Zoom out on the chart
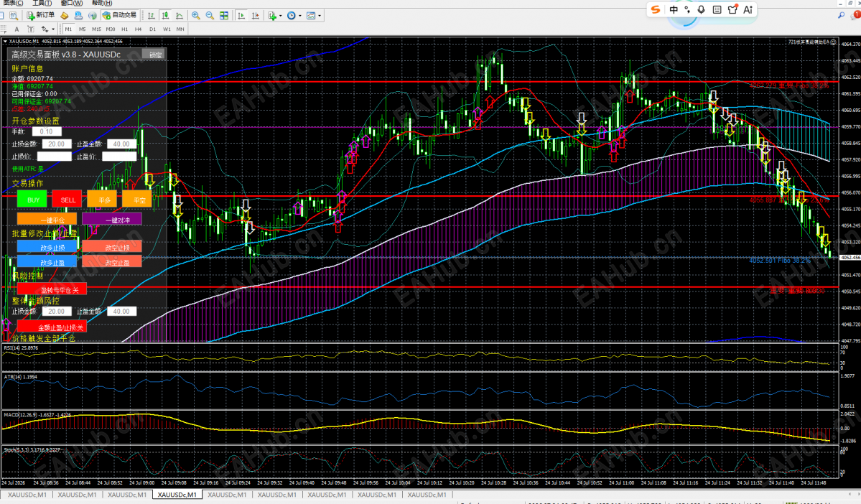This screenshot has height=504, width=861. tap(210, 15)
